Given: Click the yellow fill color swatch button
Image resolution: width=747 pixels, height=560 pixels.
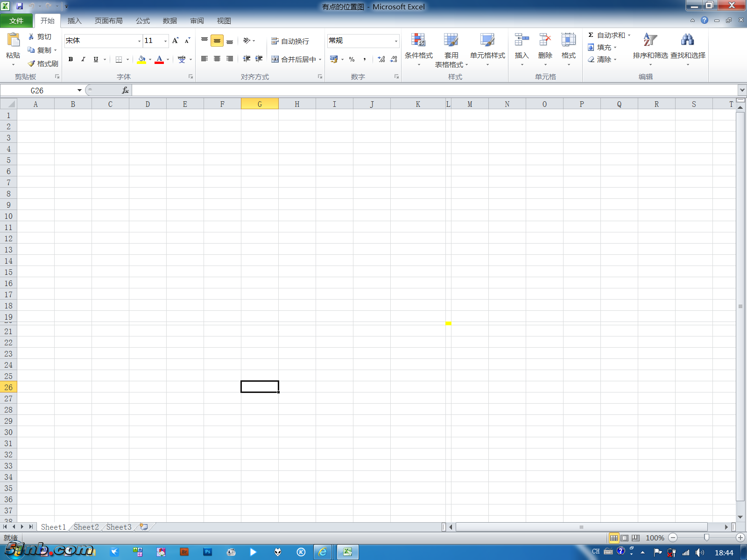Looking at the screenshot, I should tap(141, 59).
